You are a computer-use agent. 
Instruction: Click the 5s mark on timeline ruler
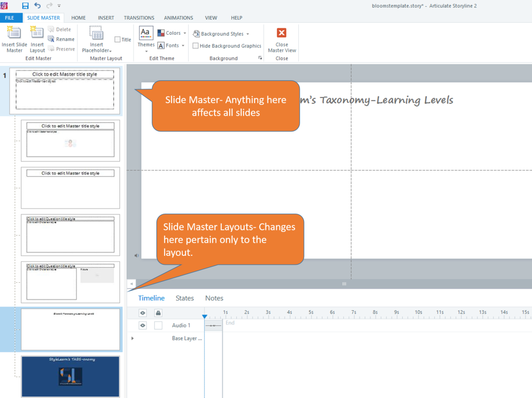click(x=311, y=312)
